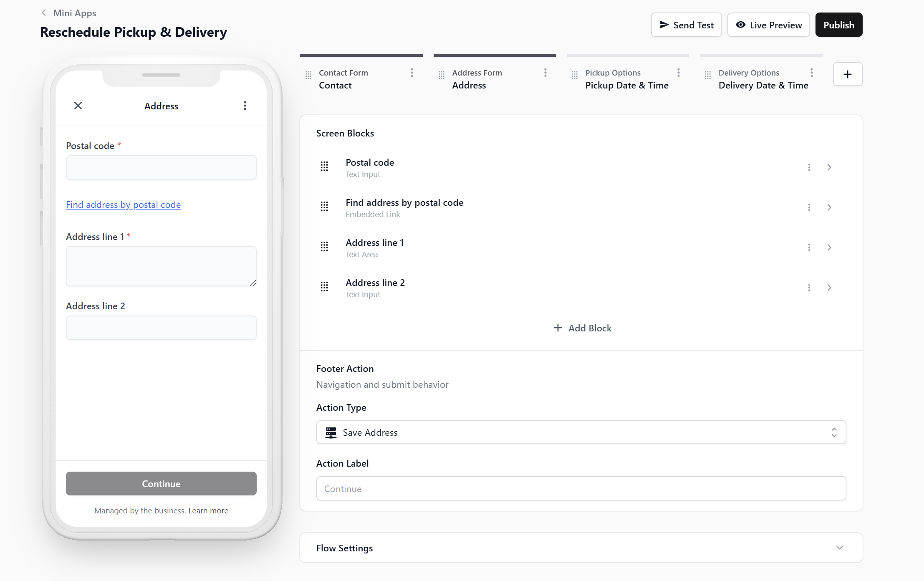Click the Publish button

pos(838,25)
